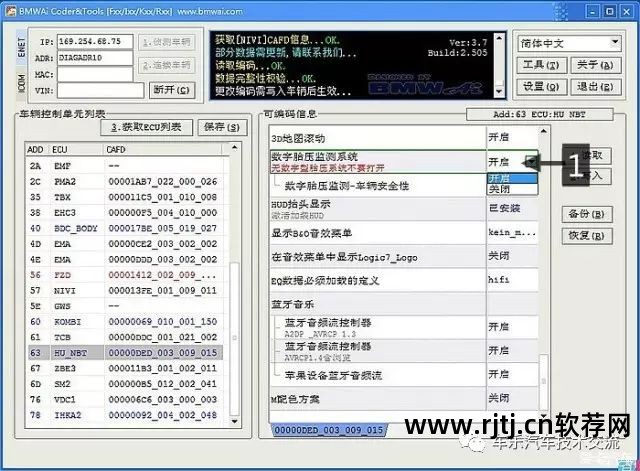Select the 56 FZD row

click(x=126, y=275)
